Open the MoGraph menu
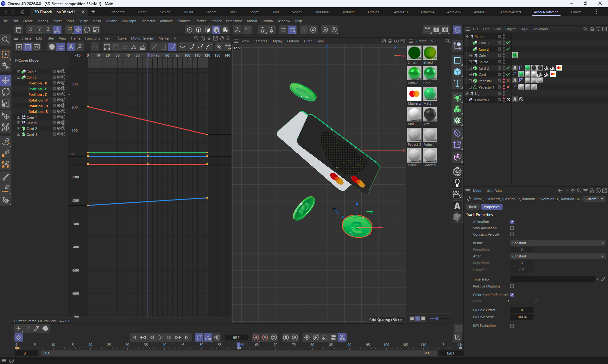 click(x=129, y=21)
